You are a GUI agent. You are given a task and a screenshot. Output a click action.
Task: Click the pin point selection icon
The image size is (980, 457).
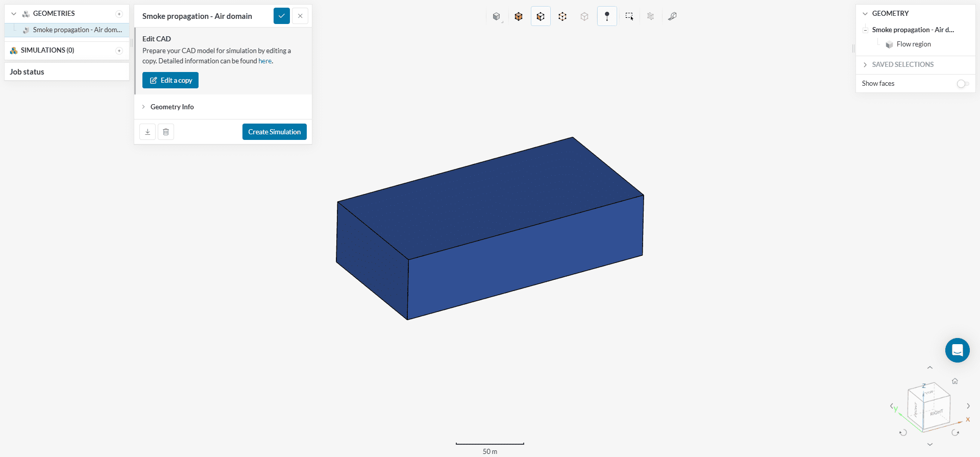click(x=607, y=16)
